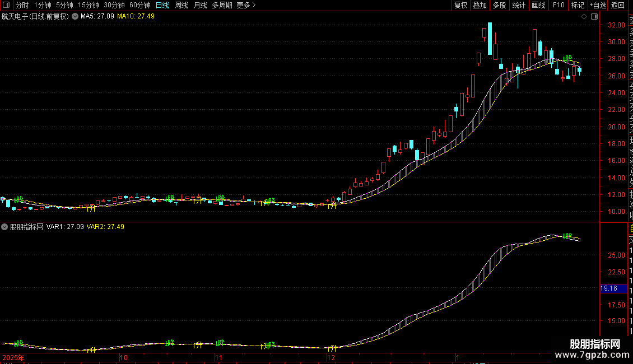Expand the 更多 periods menu

point(246,5)
